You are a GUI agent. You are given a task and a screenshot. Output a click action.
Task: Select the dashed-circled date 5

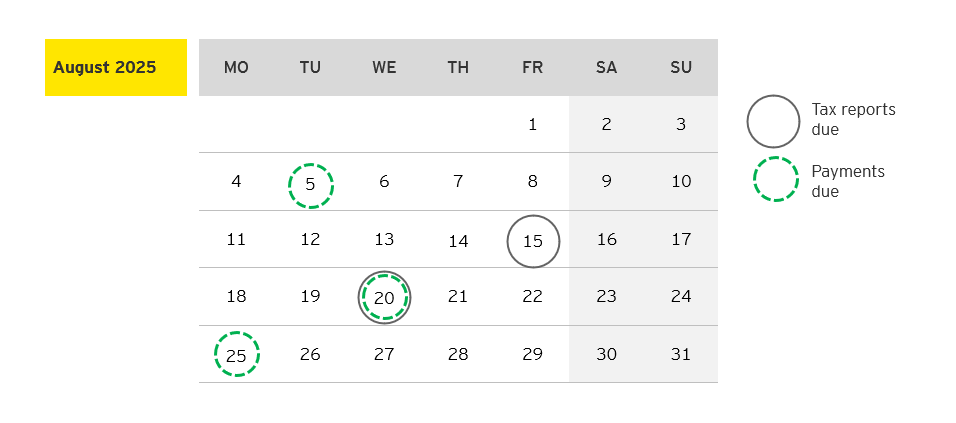[x=310, y=185]
